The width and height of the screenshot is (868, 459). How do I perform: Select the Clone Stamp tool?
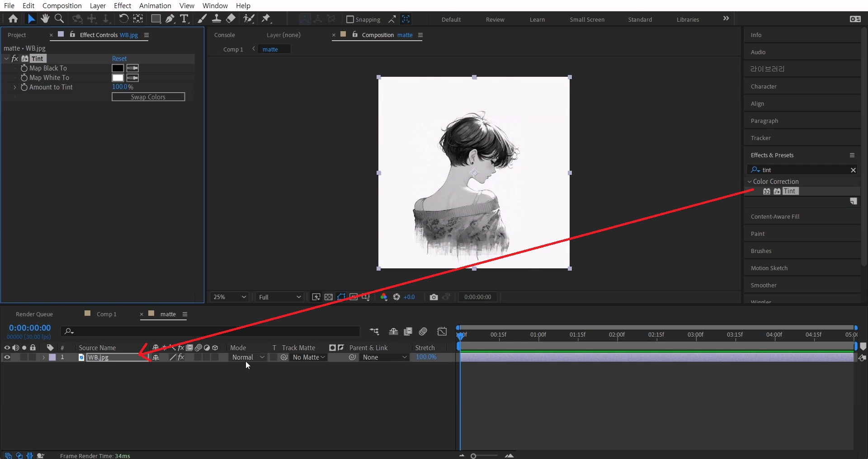point(217,19)
